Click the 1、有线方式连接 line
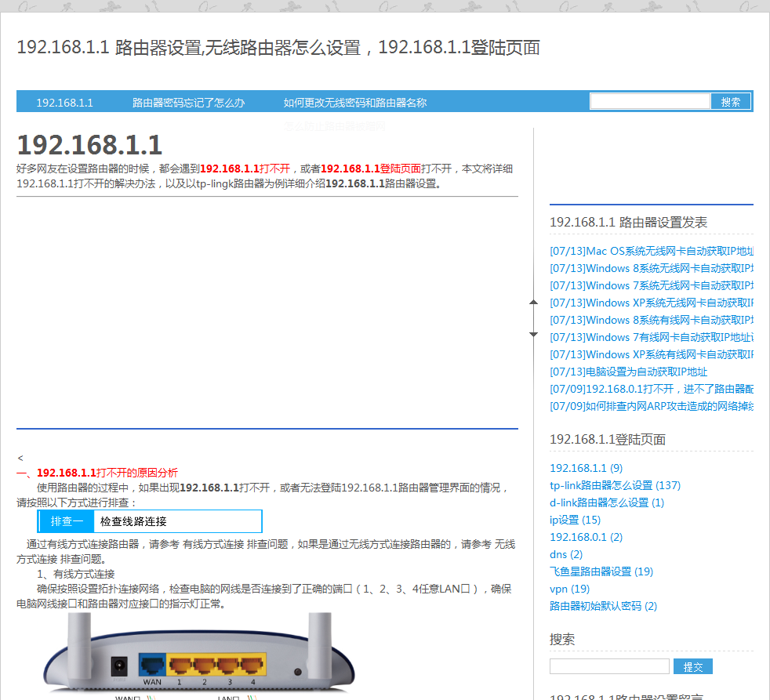 75,574
